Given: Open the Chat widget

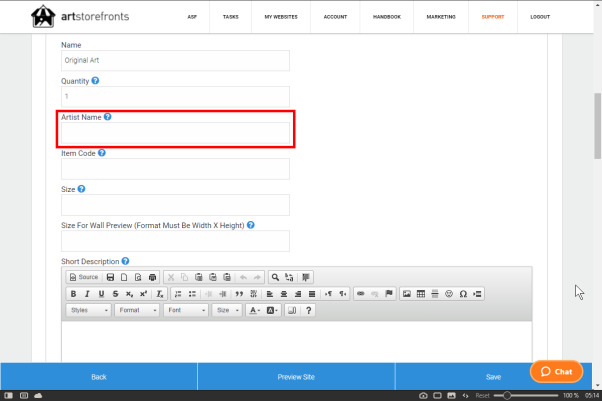Looking at the screenshot, I should tap(556, 371).
